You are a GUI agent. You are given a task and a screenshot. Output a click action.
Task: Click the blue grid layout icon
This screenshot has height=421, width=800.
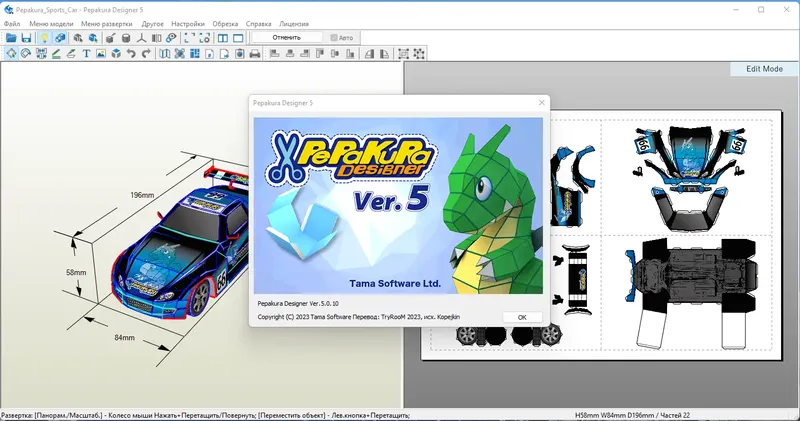[195, 54]
